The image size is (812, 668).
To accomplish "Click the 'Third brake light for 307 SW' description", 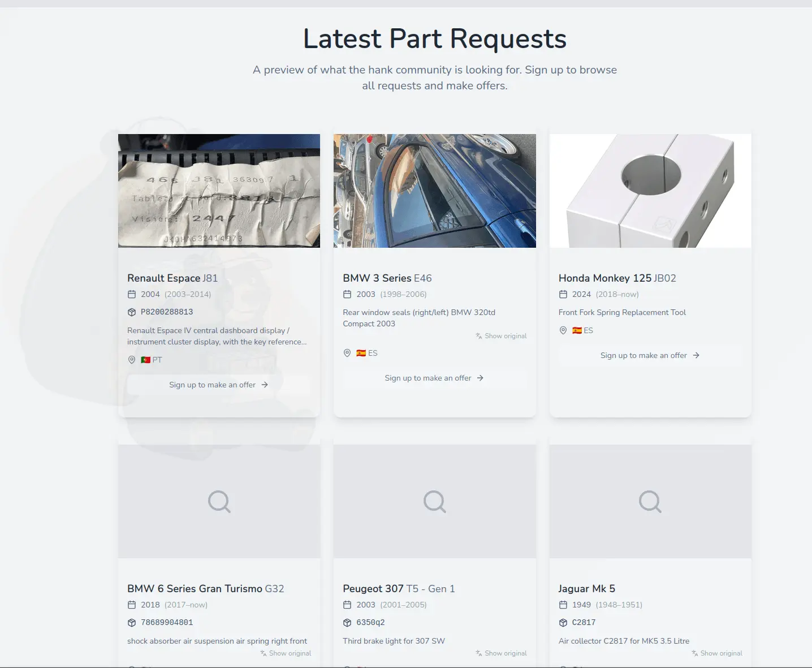I will (394, 641).
